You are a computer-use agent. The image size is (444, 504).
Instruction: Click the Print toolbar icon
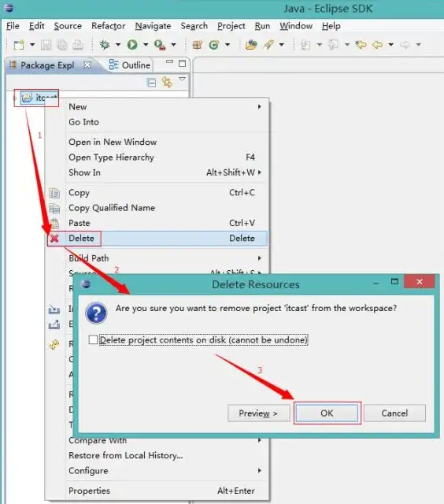(78, 45)
